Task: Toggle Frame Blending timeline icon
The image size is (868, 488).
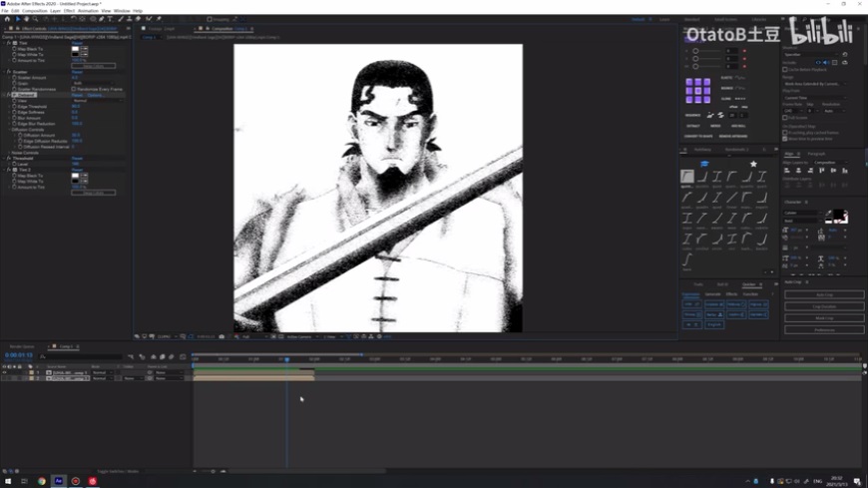Action: pos(163,356)
